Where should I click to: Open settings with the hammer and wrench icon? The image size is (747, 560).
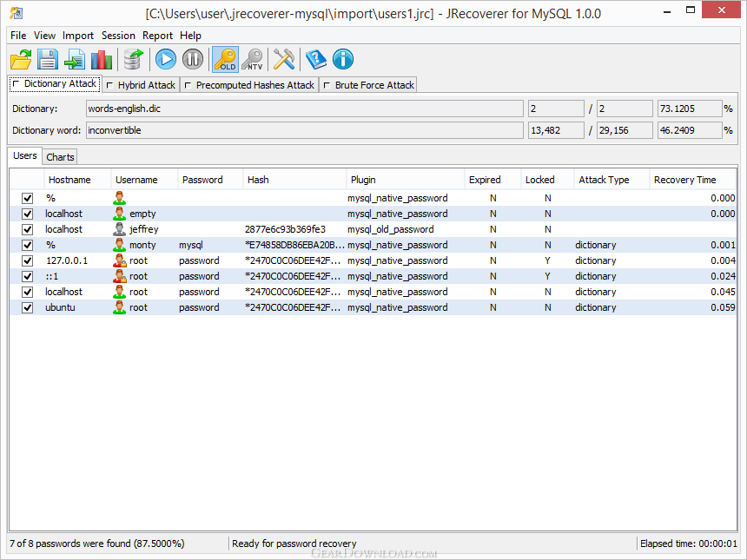[284, 60]
